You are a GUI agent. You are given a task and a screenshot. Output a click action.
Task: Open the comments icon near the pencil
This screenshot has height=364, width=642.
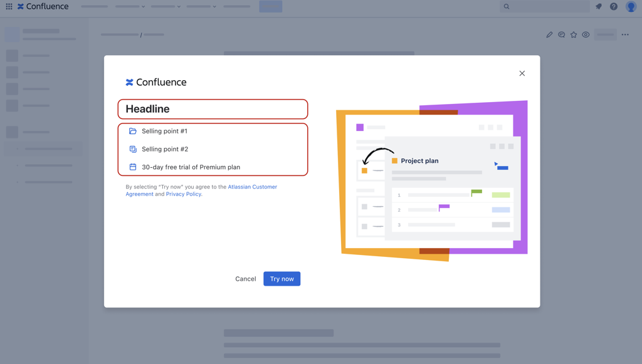(562, 34)
